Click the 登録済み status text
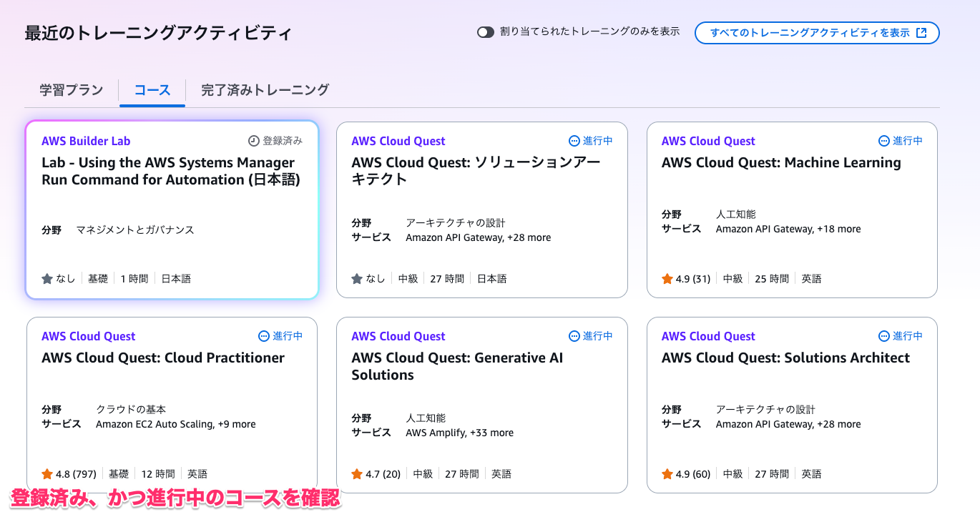 click(x=283, y=141)
